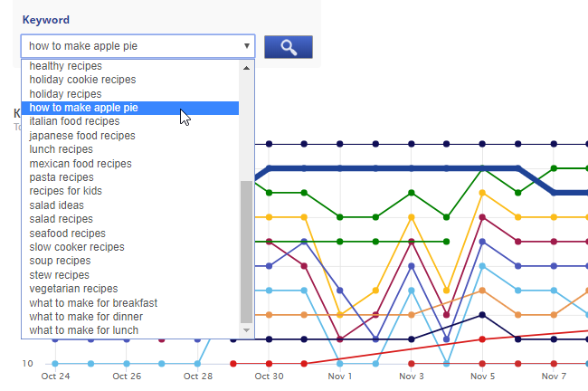Screen dimensions: 588x391
Task: Open the Keyword combo box arrow
Action: [246, 46]
